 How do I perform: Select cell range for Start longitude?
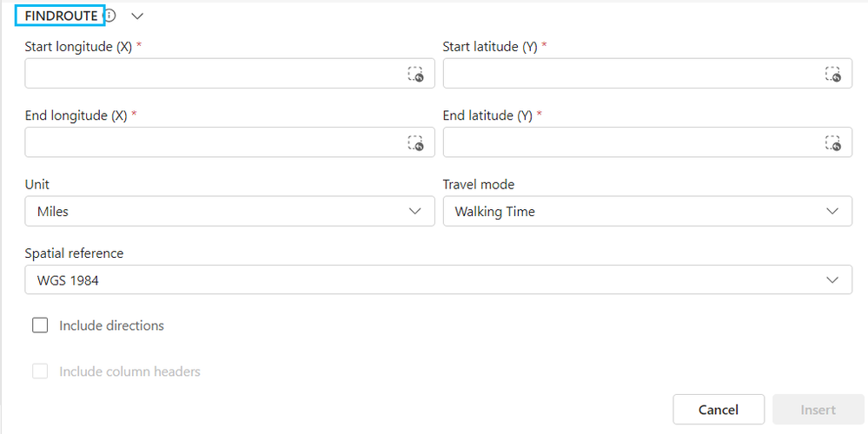(415, 74)
